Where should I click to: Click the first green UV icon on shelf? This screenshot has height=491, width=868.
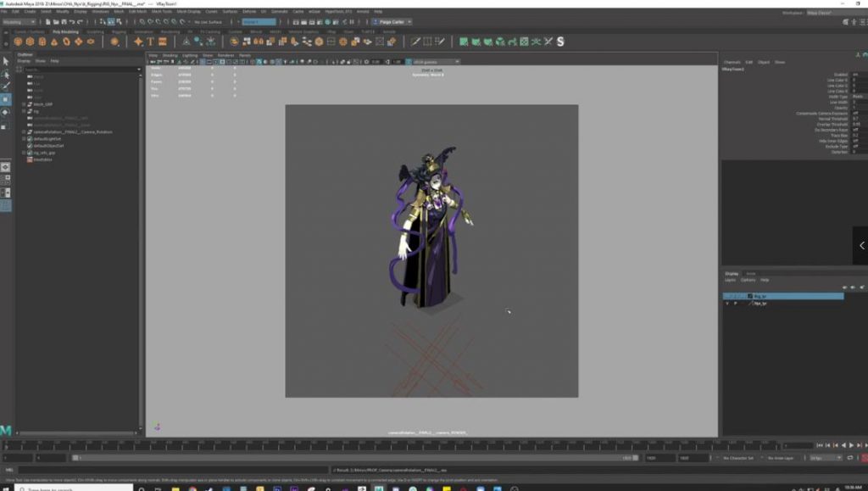click(464, 42)
